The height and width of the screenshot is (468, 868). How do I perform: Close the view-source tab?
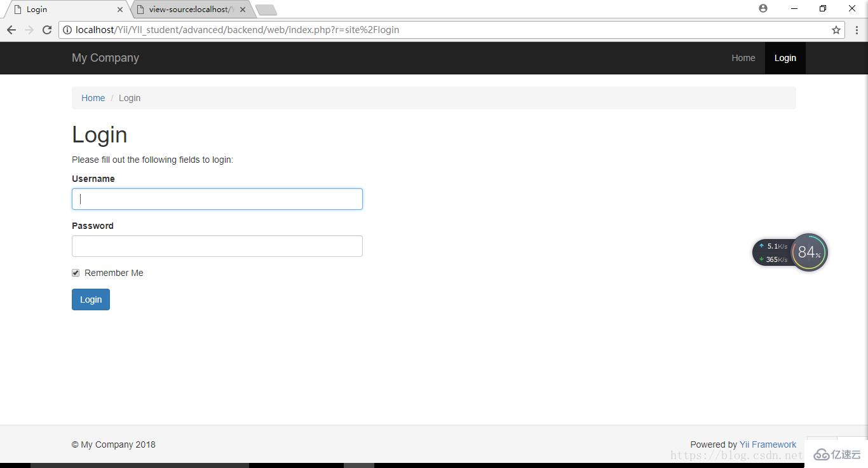pos(243,10)
